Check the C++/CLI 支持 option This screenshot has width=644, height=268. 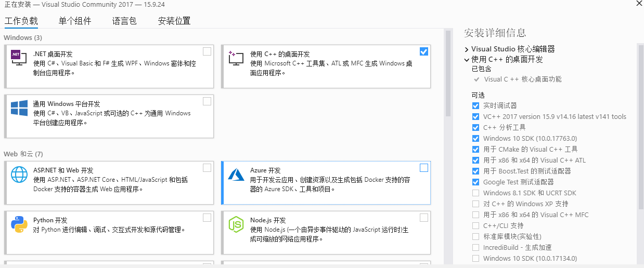pyautogui.click(x=475, y=225)
